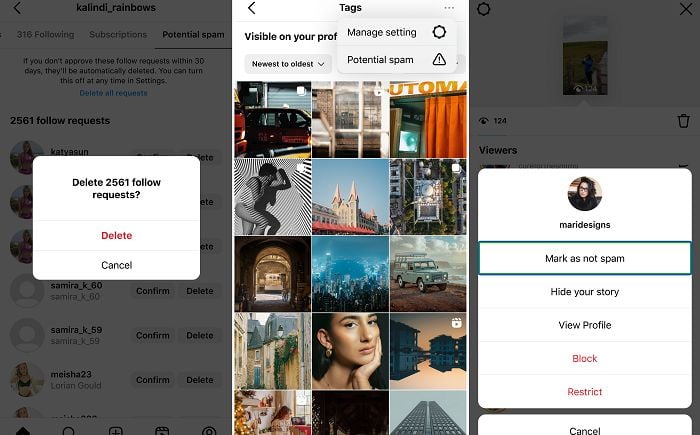700x435 pixels.
Task: Confirm follow request from meisha23
Action: click(152, 380)
